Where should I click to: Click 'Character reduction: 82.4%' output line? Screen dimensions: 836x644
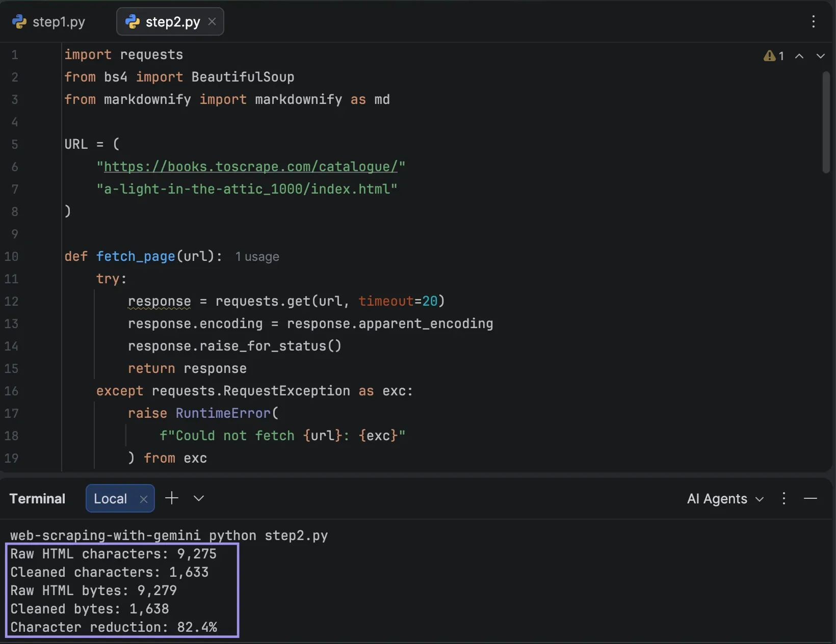coord(113,627)
